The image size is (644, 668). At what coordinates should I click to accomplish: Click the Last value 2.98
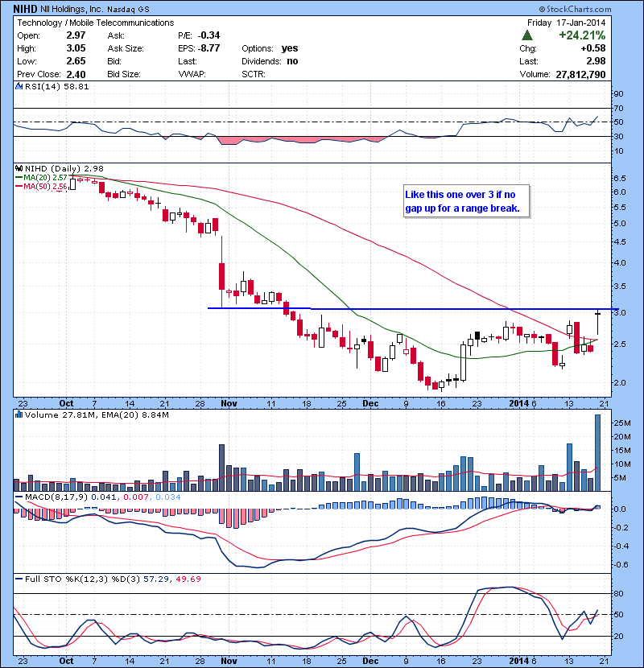point(596,61)
